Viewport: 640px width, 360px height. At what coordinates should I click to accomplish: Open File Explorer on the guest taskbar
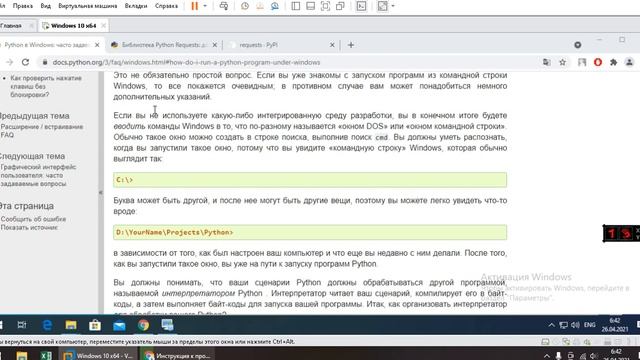71,325
